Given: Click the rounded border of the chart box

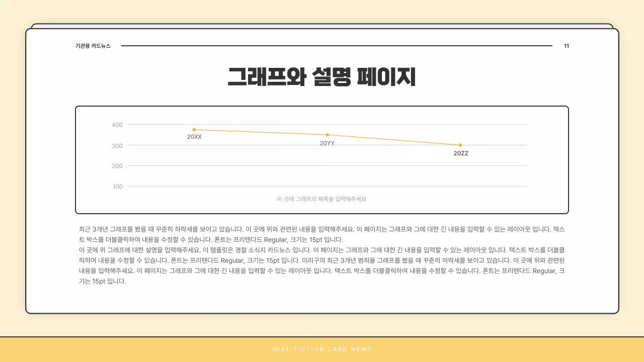Looking at the screenshot, I should (75, 160).
